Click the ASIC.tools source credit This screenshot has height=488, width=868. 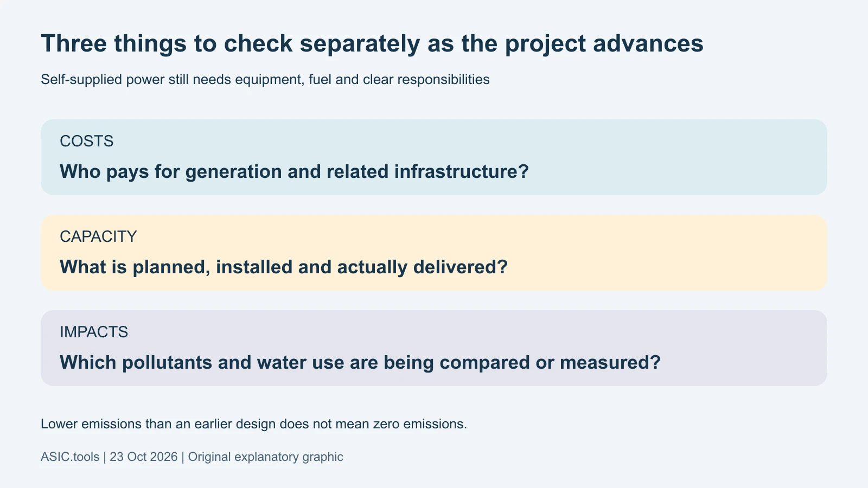coord(70,457)
